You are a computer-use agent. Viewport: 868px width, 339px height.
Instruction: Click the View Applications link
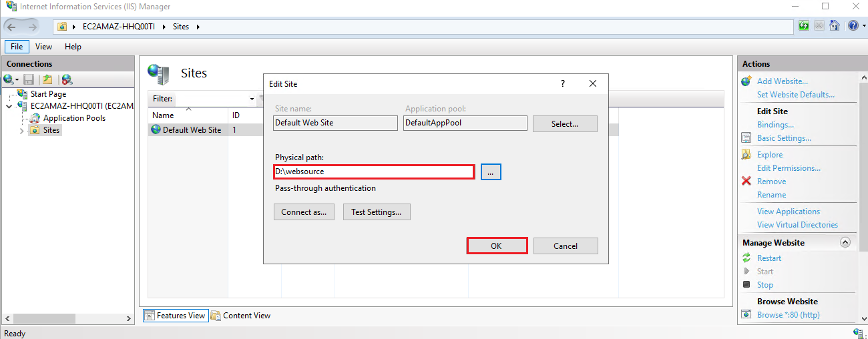point(789,212)
